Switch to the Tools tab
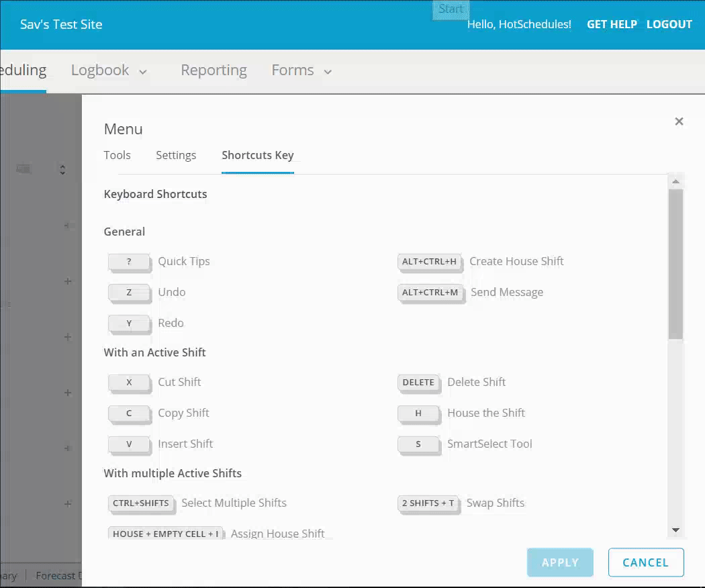Viewport: 705px width, 588px height. pyautogui.click(x=117, y=155)
